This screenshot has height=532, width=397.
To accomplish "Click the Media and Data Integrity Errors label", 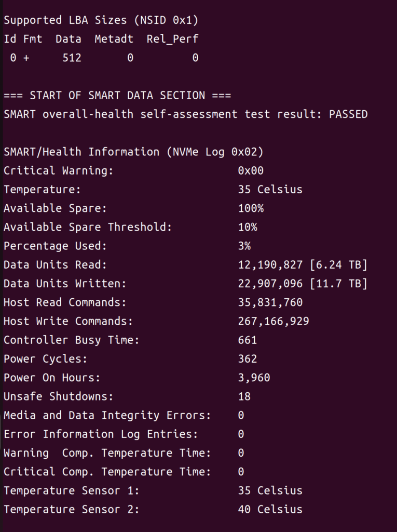I will click(x=107, y=415).
